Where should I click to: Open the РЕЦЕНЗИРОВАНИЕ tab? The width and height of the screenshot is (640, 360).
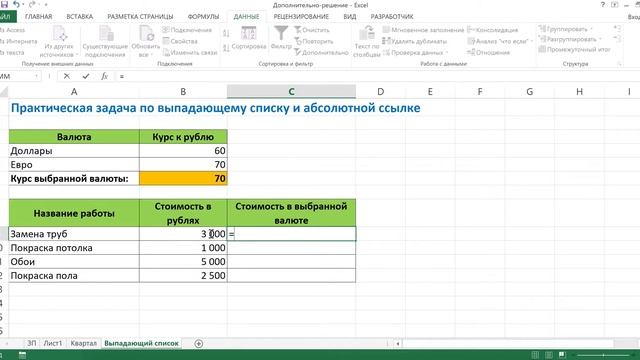pos(301,16)
